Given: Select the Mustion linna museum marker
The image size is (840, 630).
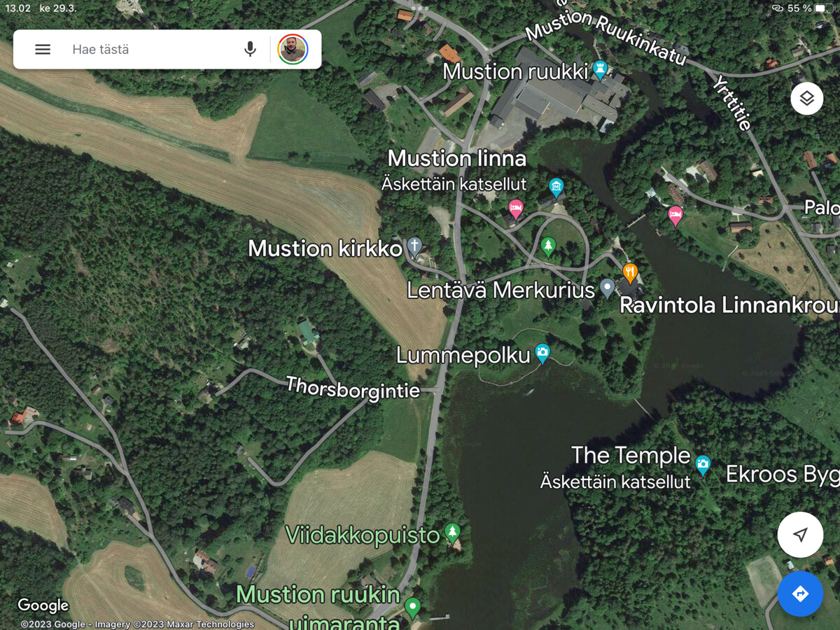Looking at the screenshot, I should tap(556, 187).
